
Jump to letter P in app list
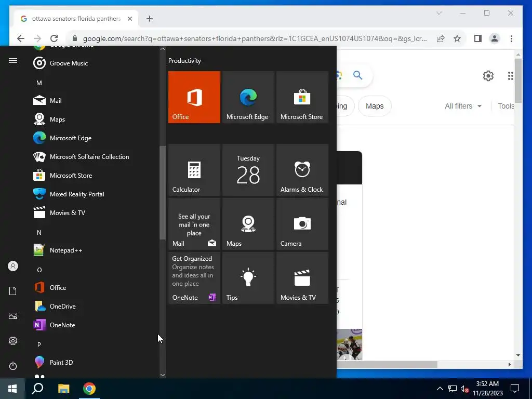[x=39, y=345]
